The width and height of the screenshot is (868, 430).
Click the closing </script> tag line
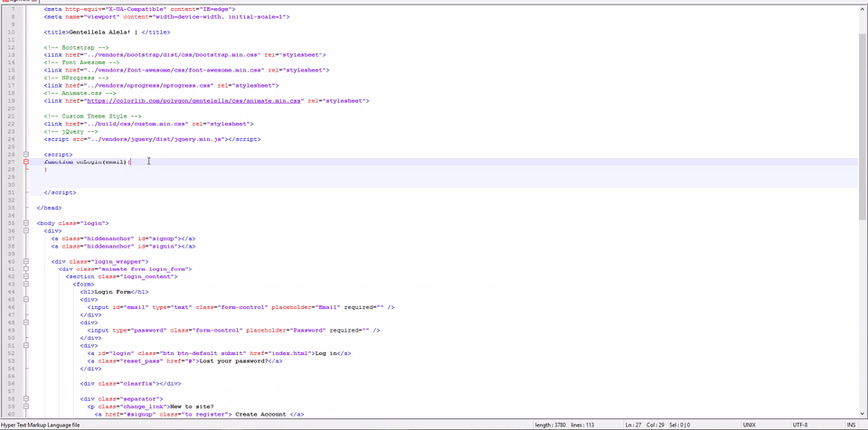[x=61, y=192]
